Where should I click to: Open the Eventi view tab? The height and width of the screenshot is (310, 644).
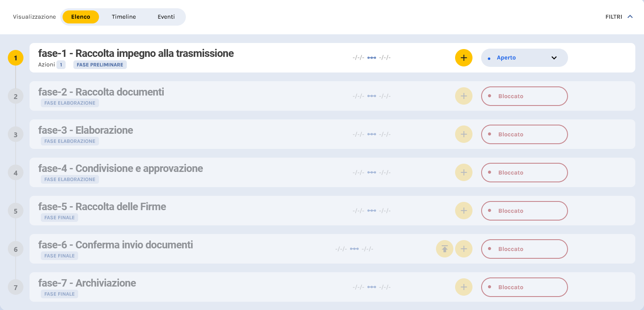click(x=166, y=16)
